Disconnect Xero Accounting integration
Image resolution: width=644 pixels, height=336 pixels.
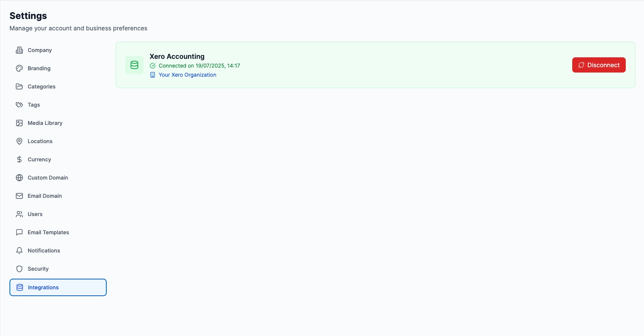(x=599, y=65)
